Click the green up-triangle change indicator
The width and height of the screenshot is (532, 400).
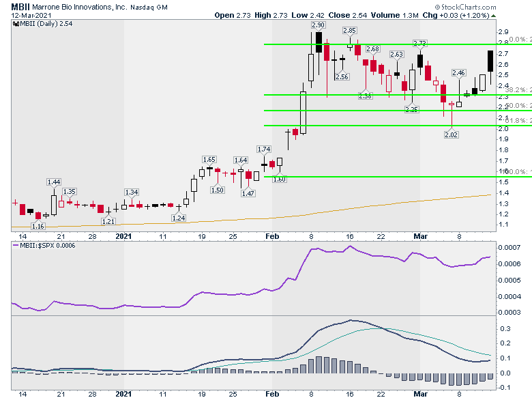click(x=493, y=16)
